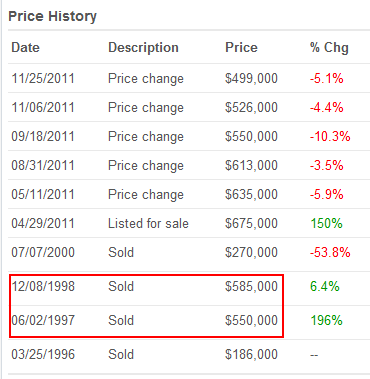Click the $499,000 price cell

(x=251, y=79)
